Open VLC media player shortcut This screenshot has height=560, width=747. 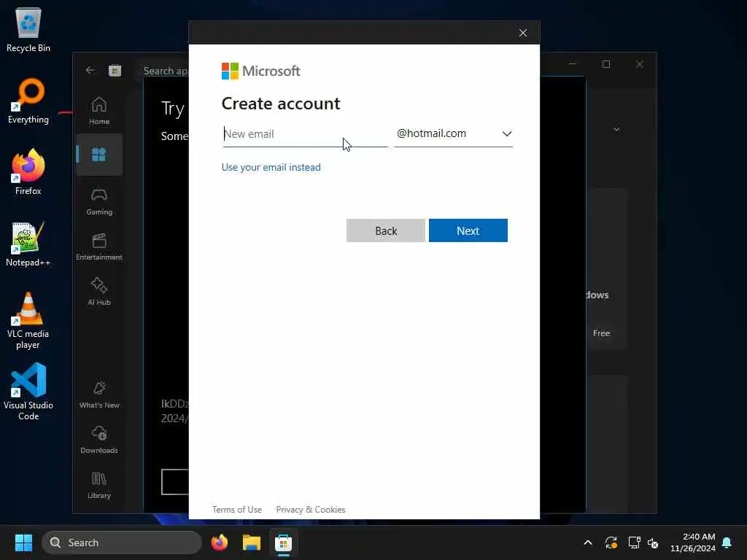pos(28,321)
